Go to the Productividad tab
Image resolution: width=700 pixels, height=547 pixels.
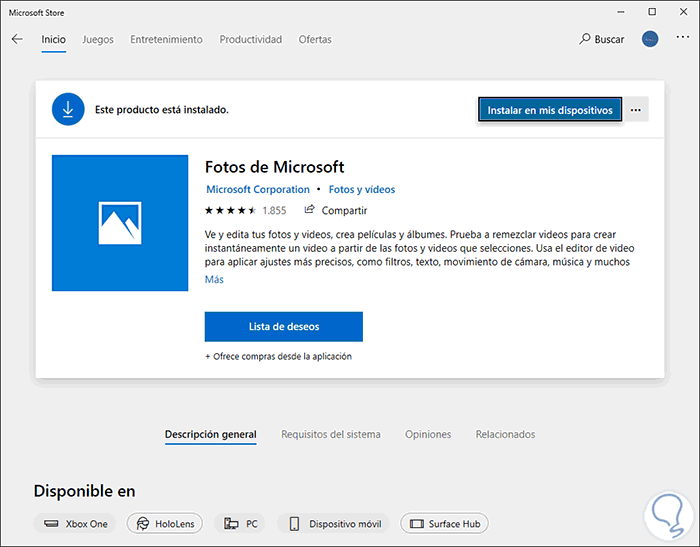point(251,40)
